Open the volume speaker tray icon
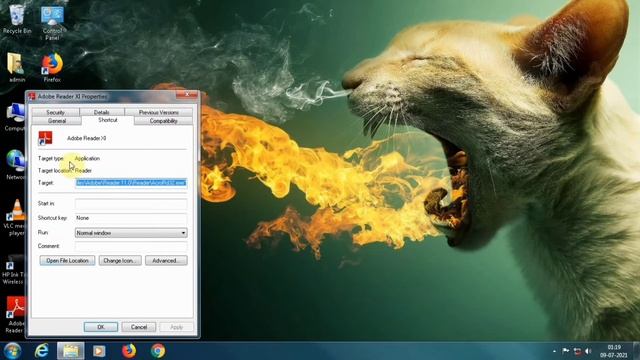Viewport: 640px width, 360px height. tap(588, 351)
